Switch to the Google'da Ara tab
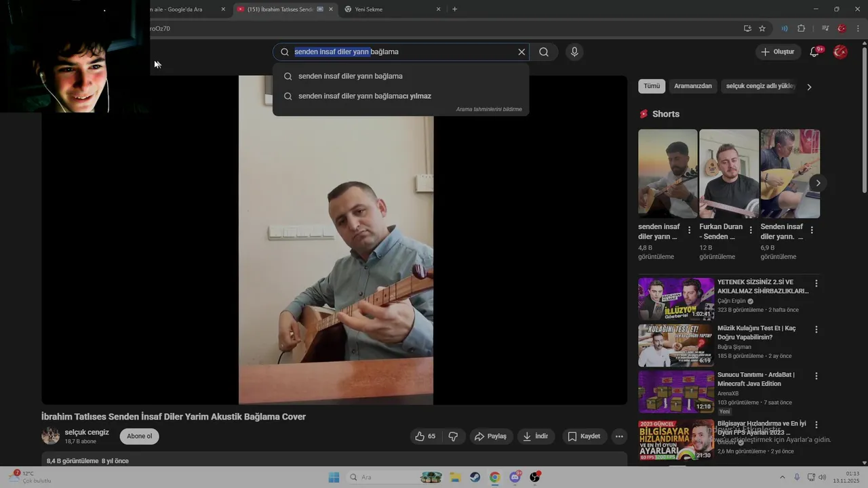The width and height of the screenshot is (868, 488). (x=183, y=9)
